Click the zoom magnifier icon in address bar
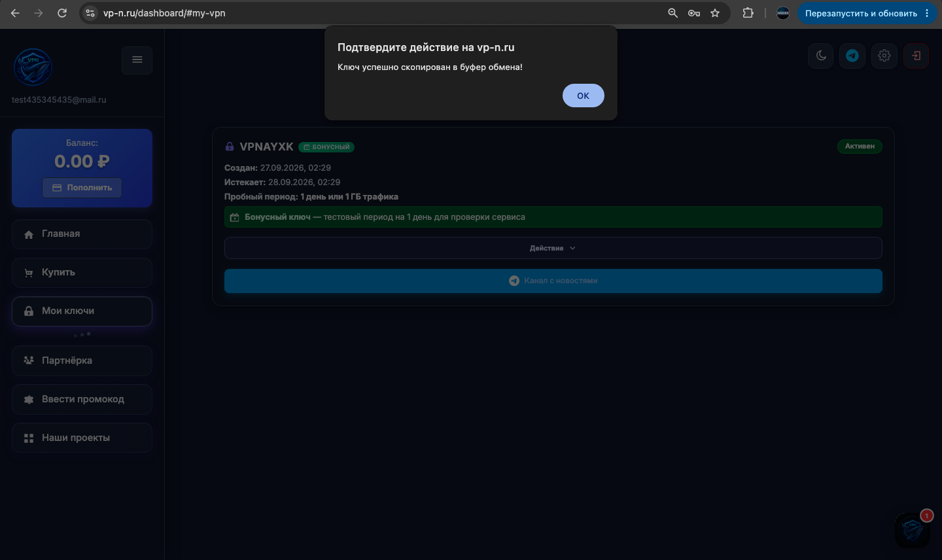This screenshot has height=560, width=942. click(672, 13)
